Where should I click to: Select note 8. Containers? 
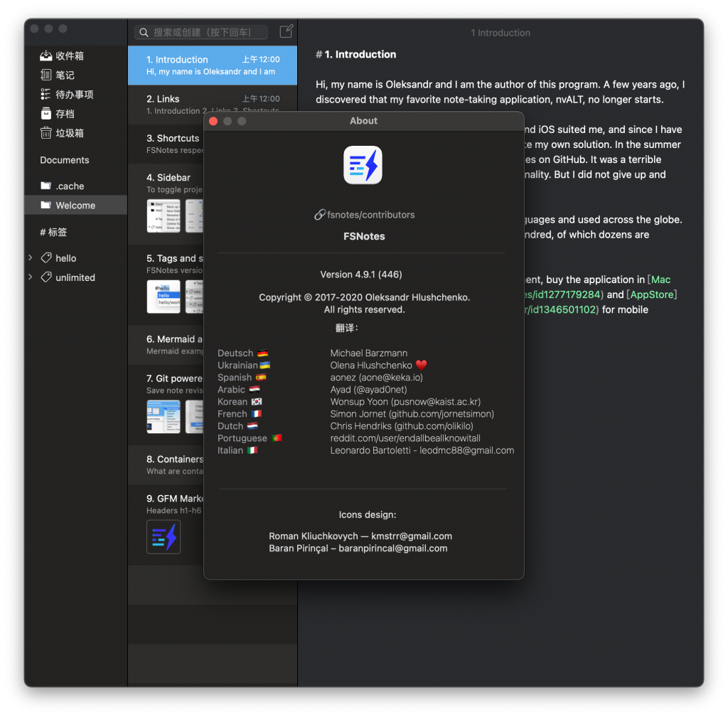tap(166, 465)
